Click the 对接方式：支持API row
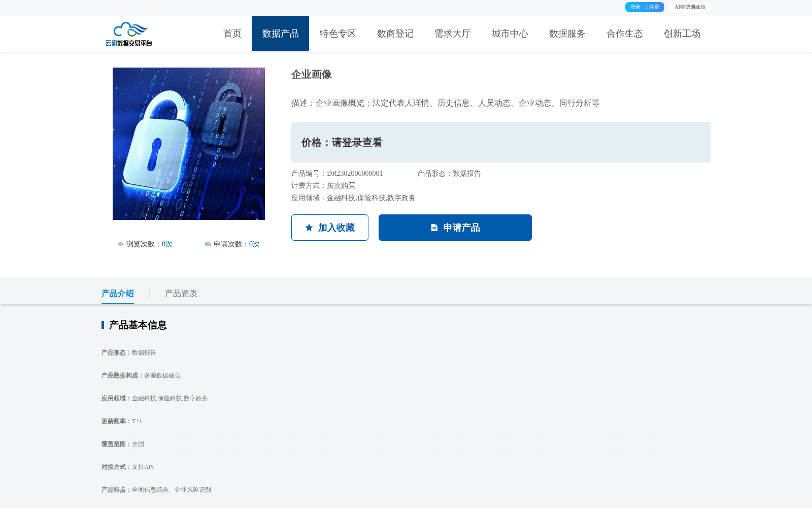The image size is (812, 508). [128, 467]
